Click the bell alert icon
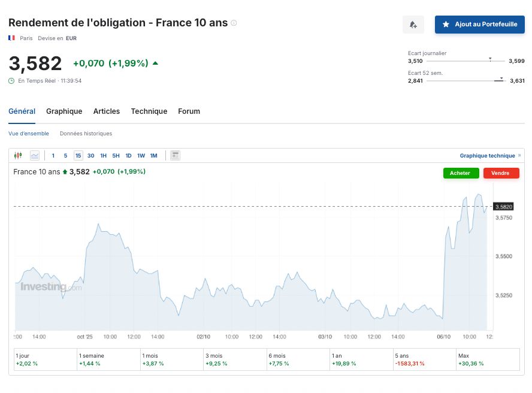This screenshot has height=393, width=532. tap(413, 25)
